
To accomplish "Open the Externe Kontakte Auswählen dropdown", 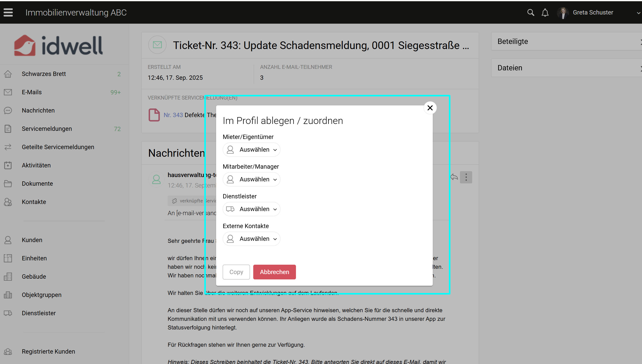I will (x=251, y=239).
